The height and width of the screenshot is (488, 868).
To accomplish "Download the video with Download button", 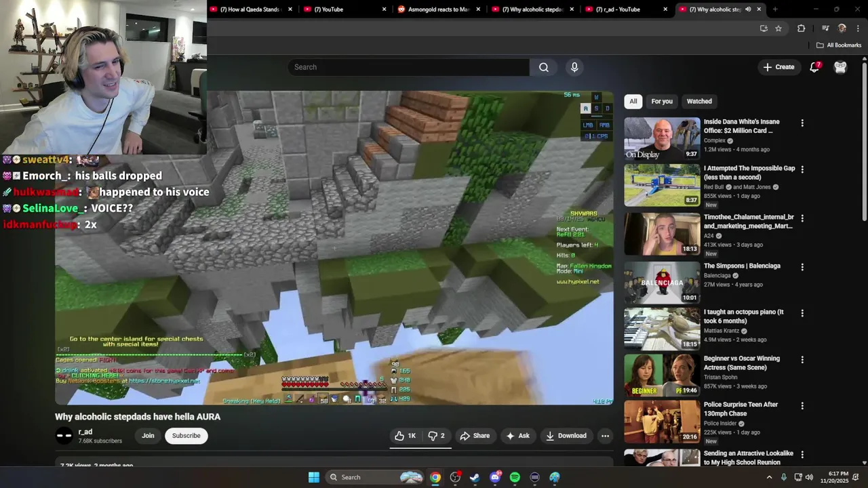I will tap(566, 436).
